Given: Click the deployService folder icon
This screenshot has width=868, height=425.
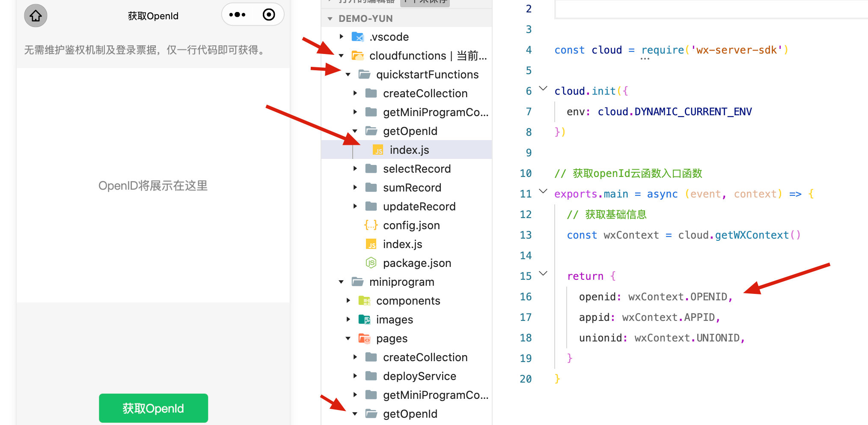Looking at the screenshot, I should [371, 376].
